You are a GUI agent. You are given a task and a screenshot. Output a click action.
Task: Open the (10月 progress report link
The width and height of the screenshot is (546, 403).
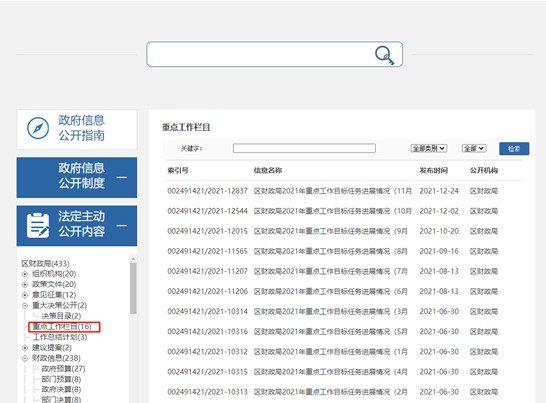click(333, 211)
